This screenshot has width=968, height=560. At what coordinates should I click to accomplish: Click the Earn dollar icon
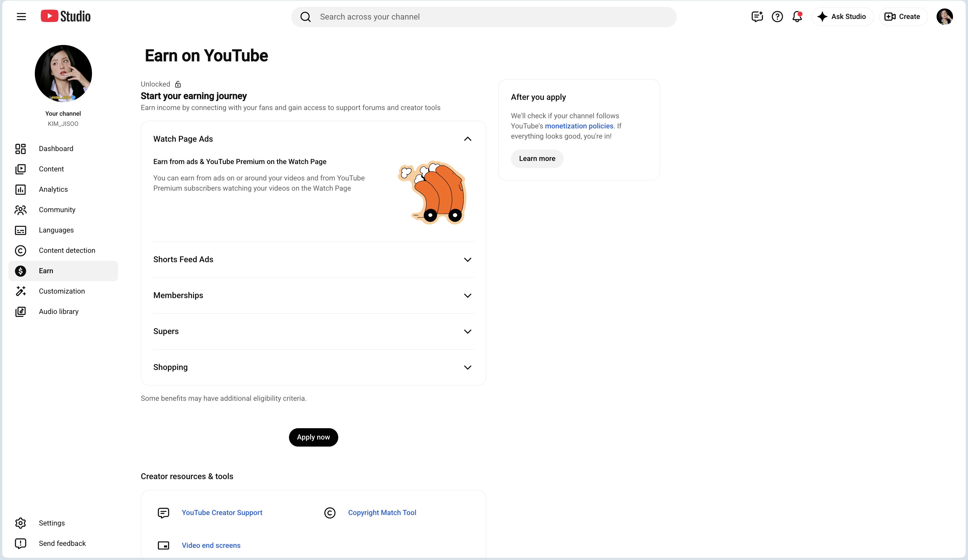pos(20,271)
